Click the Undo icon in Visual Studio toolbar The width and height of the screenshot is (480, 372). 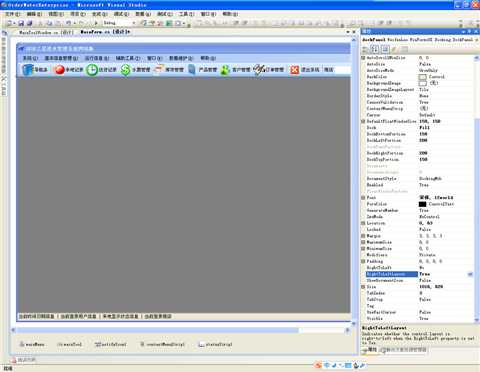(x=68, y=23)
